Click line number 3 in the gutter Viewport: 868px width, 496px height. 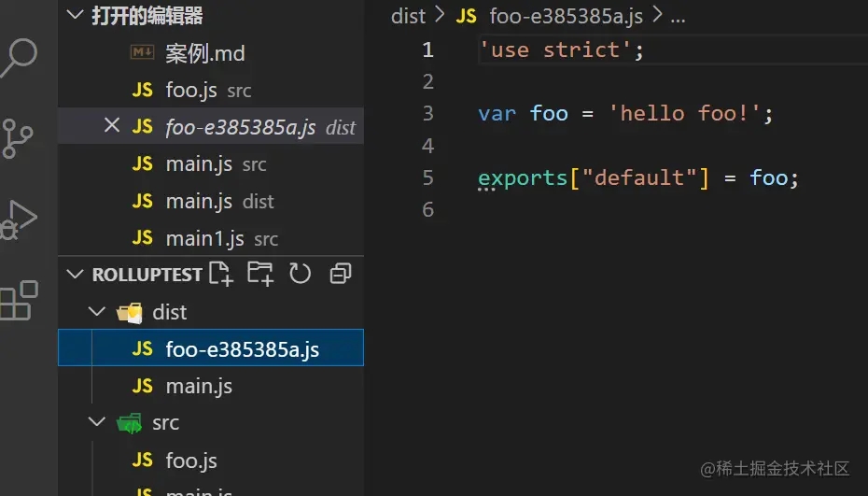(427, 113)
